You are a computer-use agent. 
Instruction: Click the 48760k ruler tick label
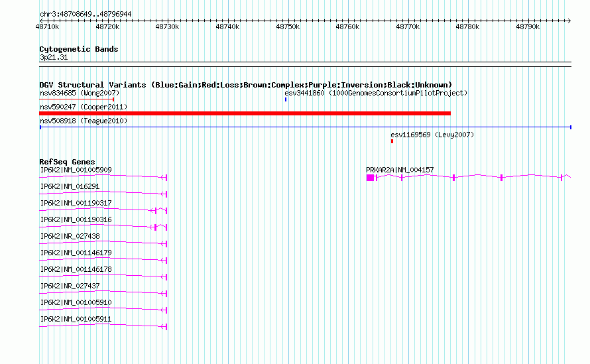point(347,27)
